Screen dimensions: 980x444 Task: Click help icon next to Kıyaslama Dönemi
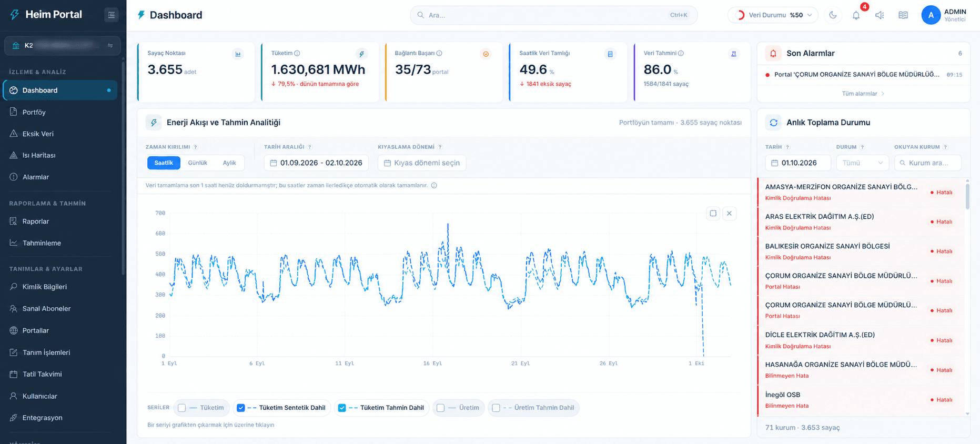click(440, 147)
